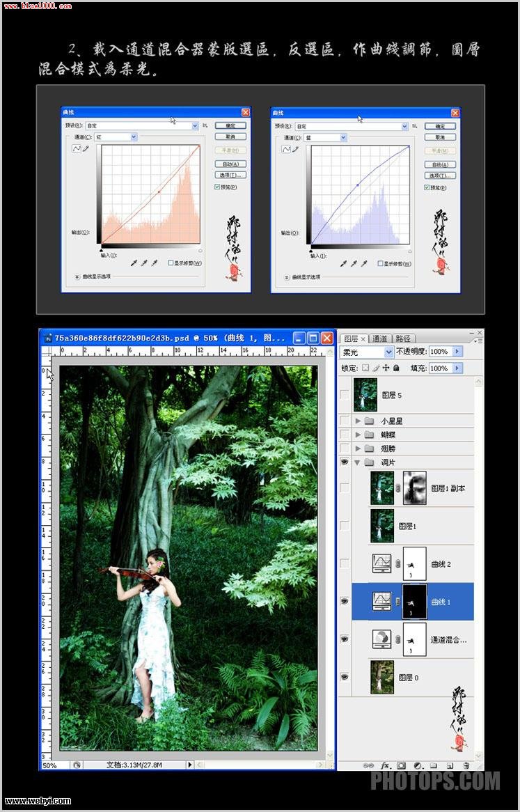Select pencil draw tool in red-channel Curves dialog
Image resolution: width=520 pixels, height=812 pixels.
tap(86, 148)
